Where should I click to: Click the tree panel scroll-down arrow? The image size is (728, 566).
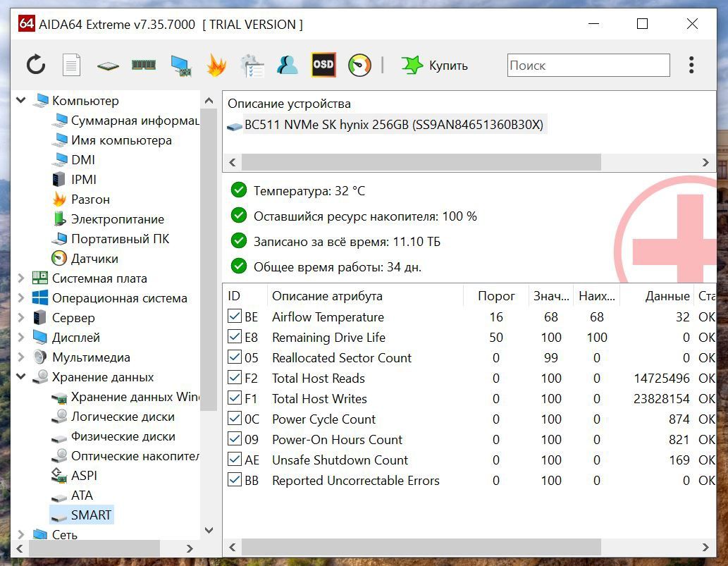pyautogui.click(x=209, y=530)
